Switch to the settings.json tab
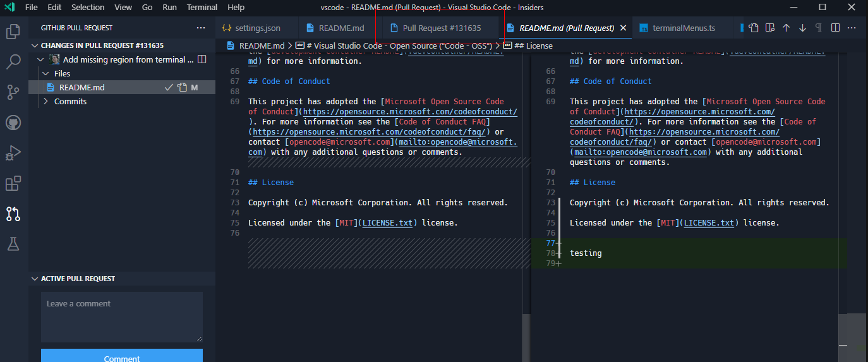868x362 pixels. [257, 28]
